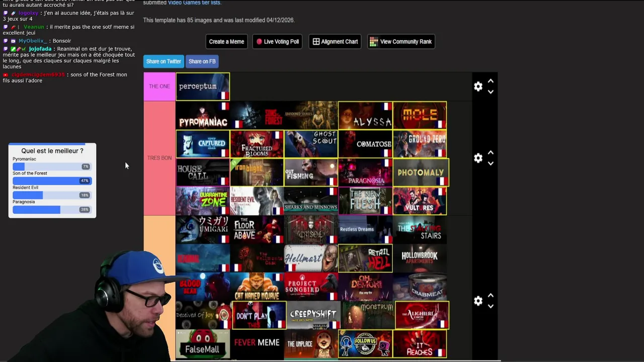Viewport: 644px width, 362px height.
Task: Pick the Captured game tile
Action: click(203, 144)
